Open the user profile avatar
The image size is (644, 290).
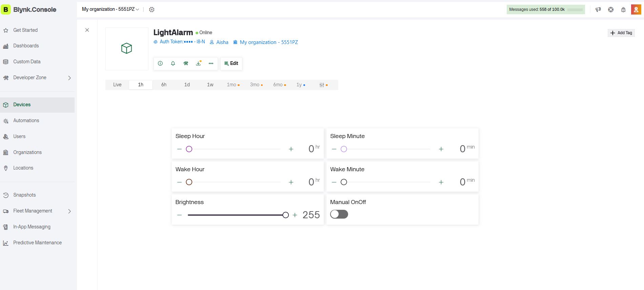(x=636, y=9)
